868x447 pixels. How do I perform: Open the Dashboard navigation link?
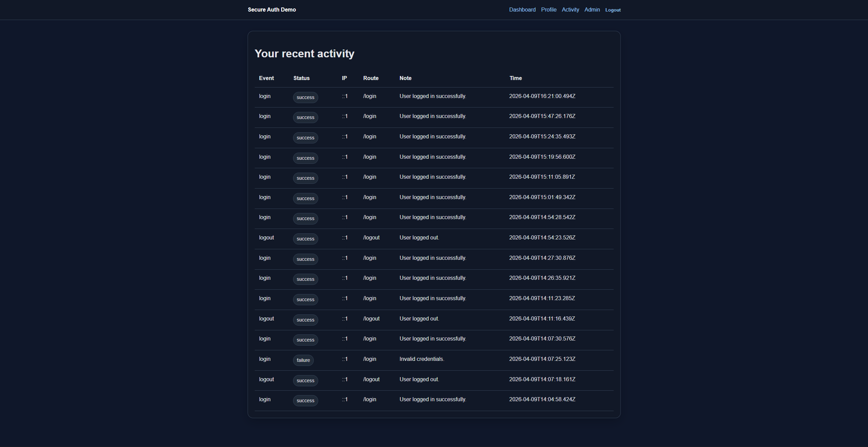point(522,10)
